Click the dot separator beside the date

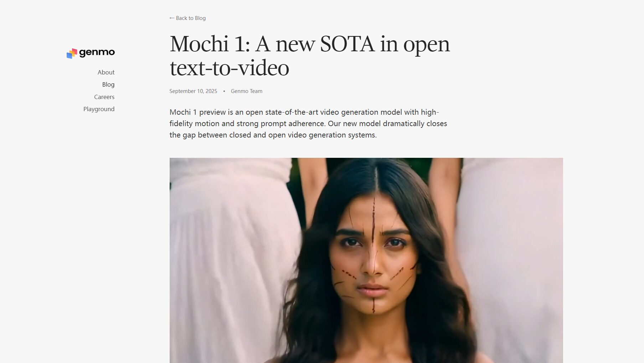click(x=224, y=91)
